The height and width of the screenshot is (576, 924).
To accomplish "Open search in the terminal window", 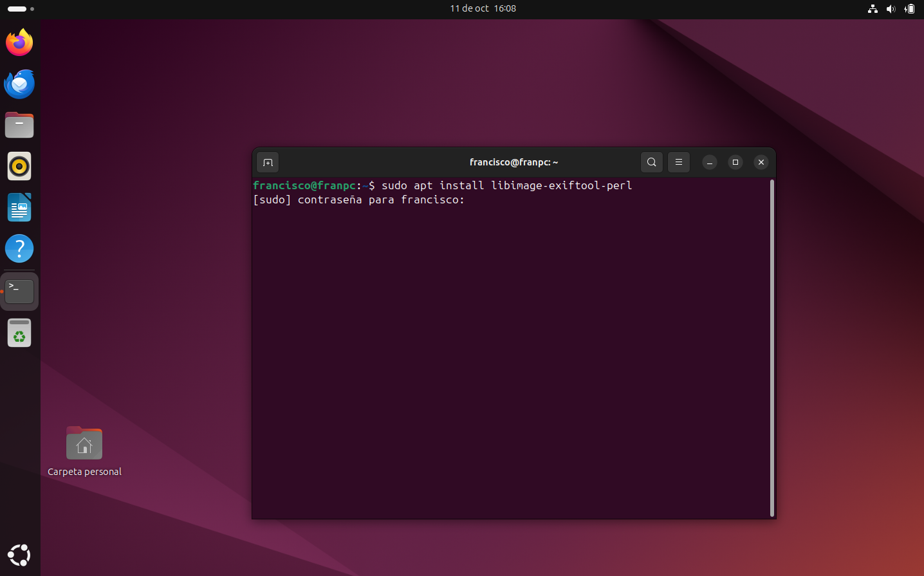I will tap(651, 162).
